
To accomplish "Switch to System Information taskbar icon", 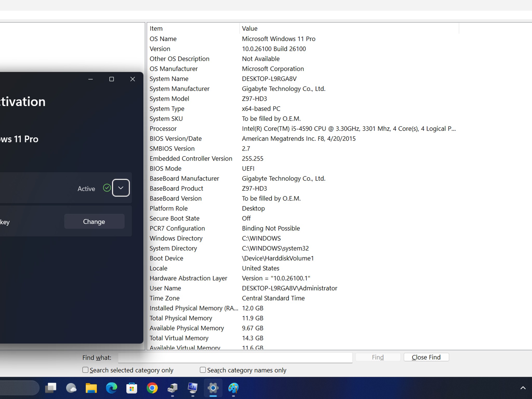I will [x=192, y=388].
